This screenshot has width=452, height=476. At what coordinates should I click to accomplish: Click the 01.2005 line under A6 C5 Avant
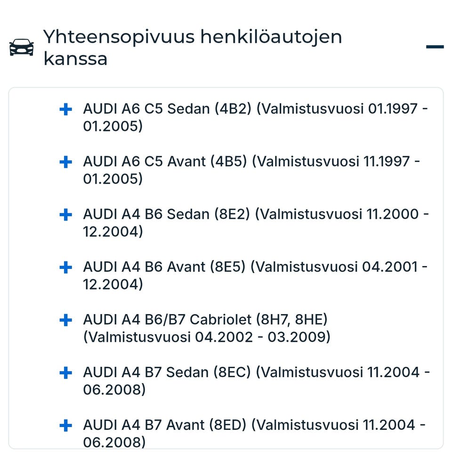[113, 179]
